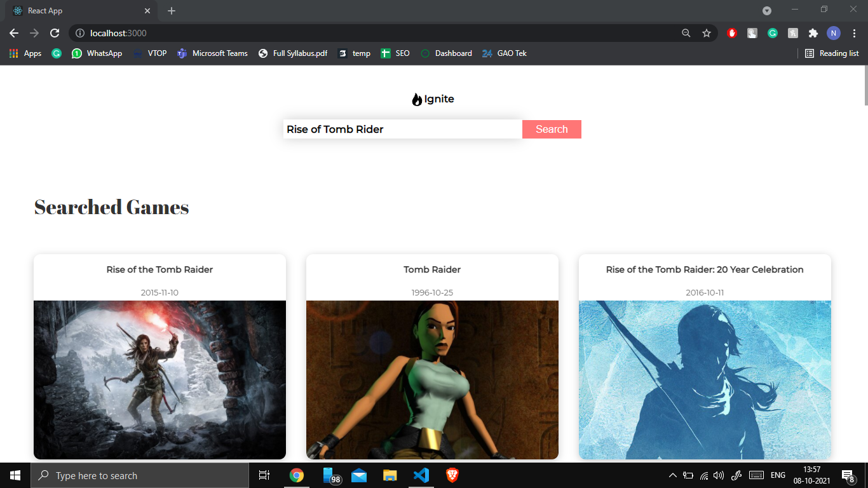868x488 pixels.
Task: Click title "Rise of the Tomb Raider: 20 Year Celebration"
Action: click(x=705, y=269)
